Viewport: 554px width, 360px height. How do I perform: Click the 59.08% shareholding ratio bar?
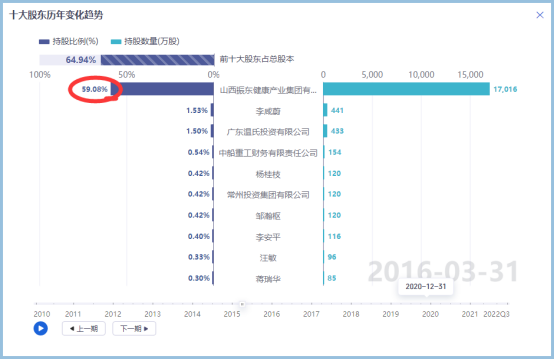tap(162, 89)
